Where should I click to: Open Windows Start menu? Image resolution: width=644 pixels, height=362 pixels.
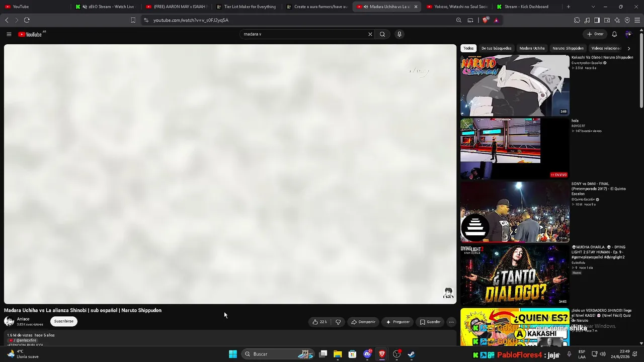click(x=233, y=354)
